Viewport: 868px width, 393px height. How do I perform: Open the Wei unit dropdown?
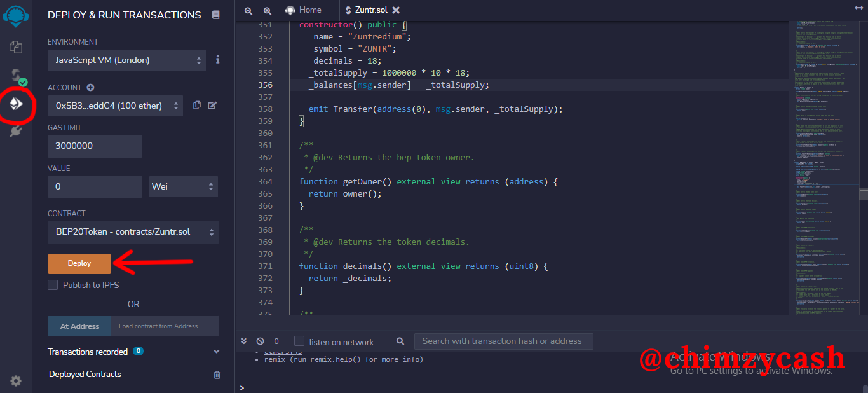[x=184, y=186]
